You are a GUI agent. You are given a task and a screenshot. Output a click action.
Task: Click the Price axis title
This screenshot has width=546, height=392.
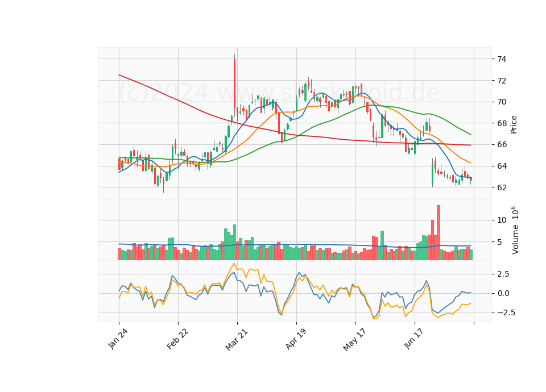[514, 124]
